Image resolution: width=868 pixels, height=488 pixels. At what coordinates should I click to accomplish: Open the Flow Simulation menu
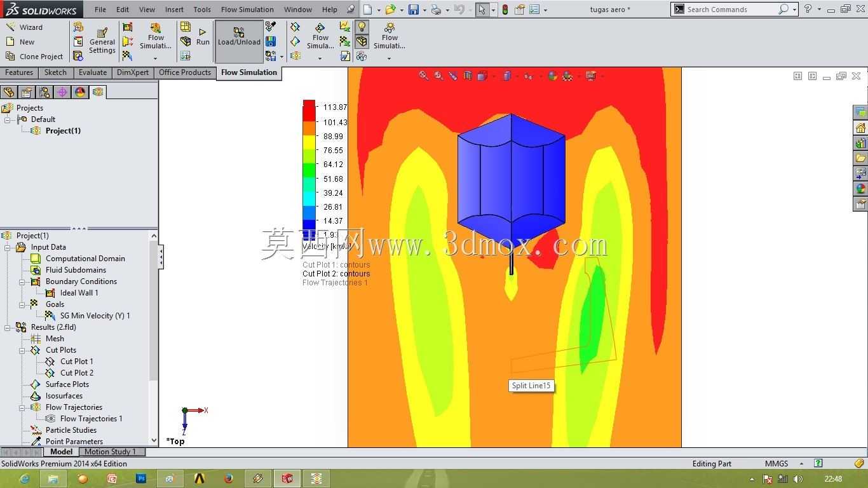(247, 10)
